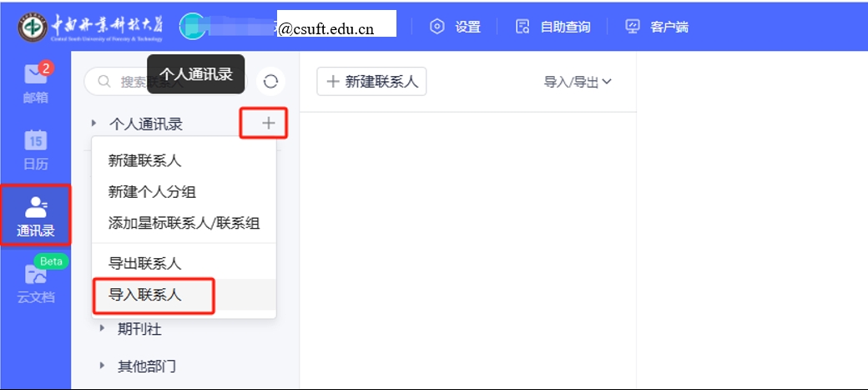Image resolution: width=868 pixels, height=390 pixels.
Task: Open the Calendar (日历) sidebar icon
Action: point(35,149)
